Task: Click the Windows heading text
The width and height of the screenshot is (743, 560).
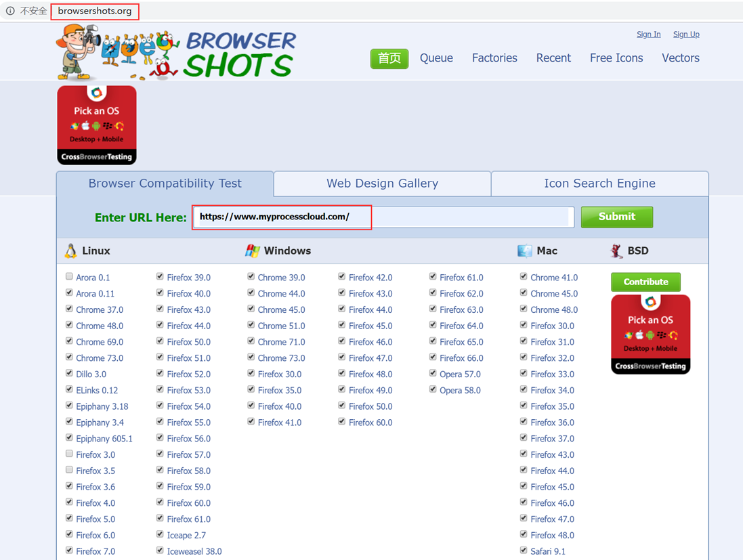Action: pyautogui.click(x=288, y=251)
